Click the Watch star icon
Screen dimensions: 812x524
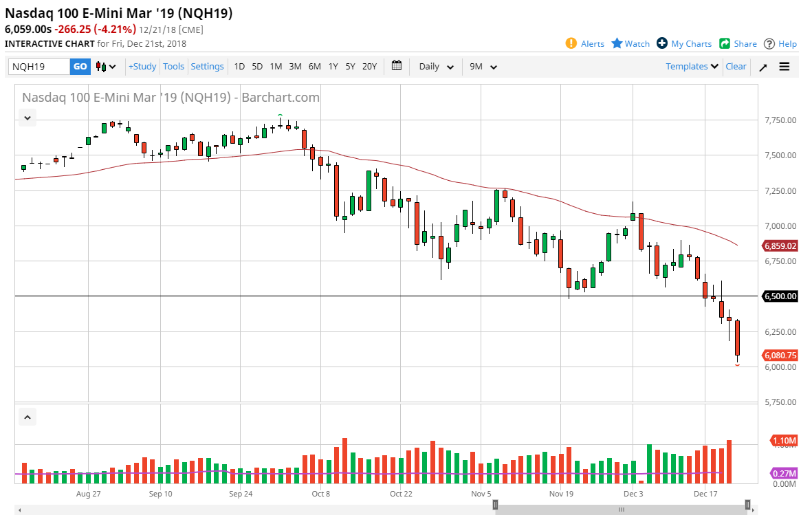(616, 43)
